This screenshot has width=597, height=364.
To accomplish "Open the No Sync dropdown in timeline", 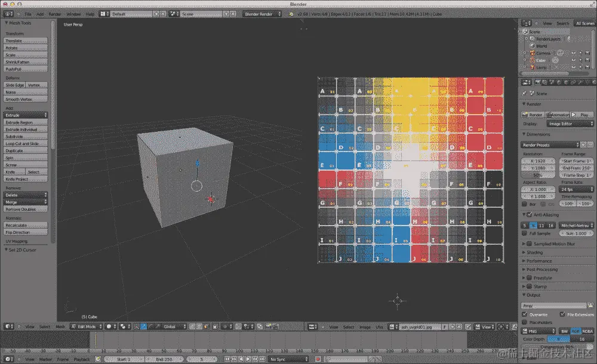I will (288, 359).
